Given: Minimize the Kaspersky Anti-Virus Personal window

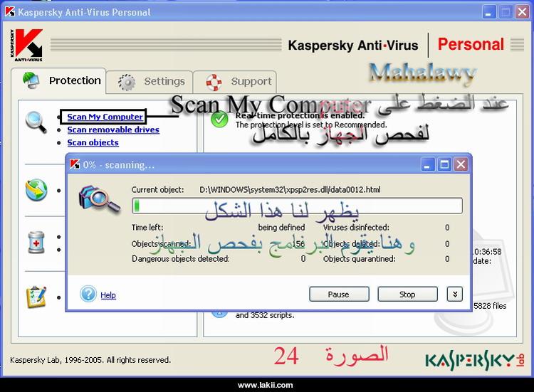Looking at the screenshot, I should [x=488, y=12].
